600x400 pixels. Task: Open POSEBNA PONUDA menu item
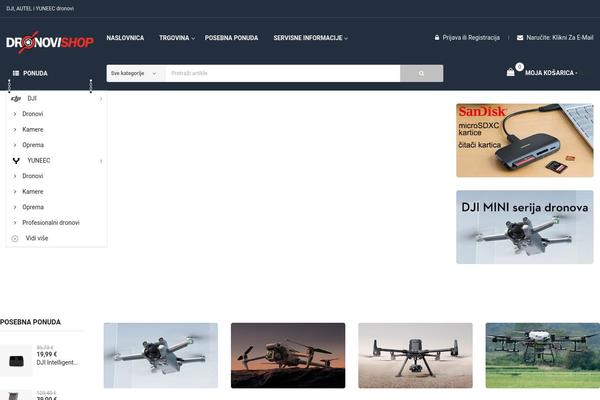pyautogui.click(x=231, y=38)
